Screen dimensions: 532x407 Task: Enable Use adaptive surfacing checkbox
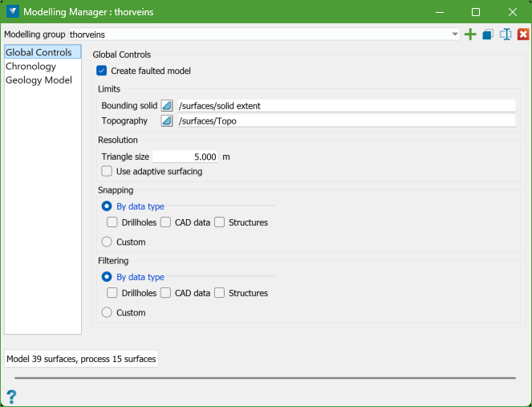[107, 171]
